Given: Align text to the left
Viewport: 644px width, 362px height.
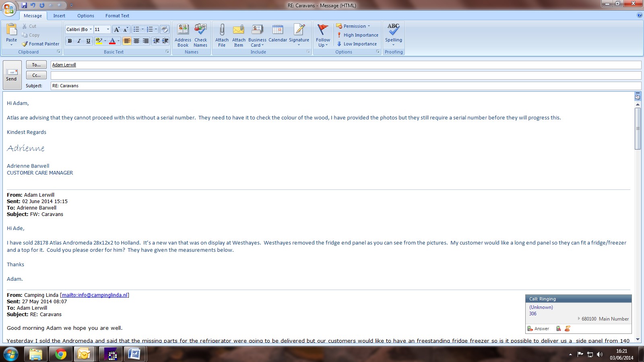Looking at the screenshot, I should (x=127, y=41).
